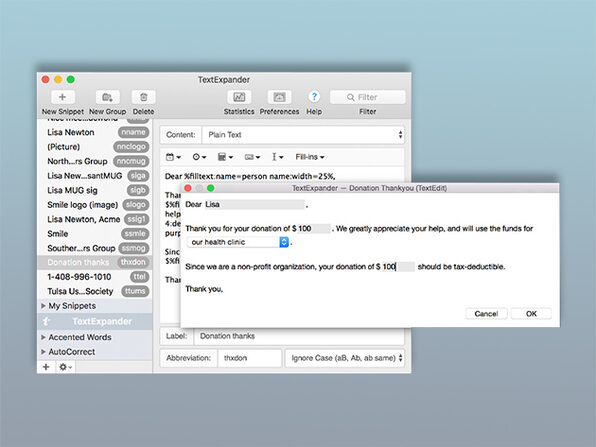Open Preferences from the toolbar

[279, 97]
